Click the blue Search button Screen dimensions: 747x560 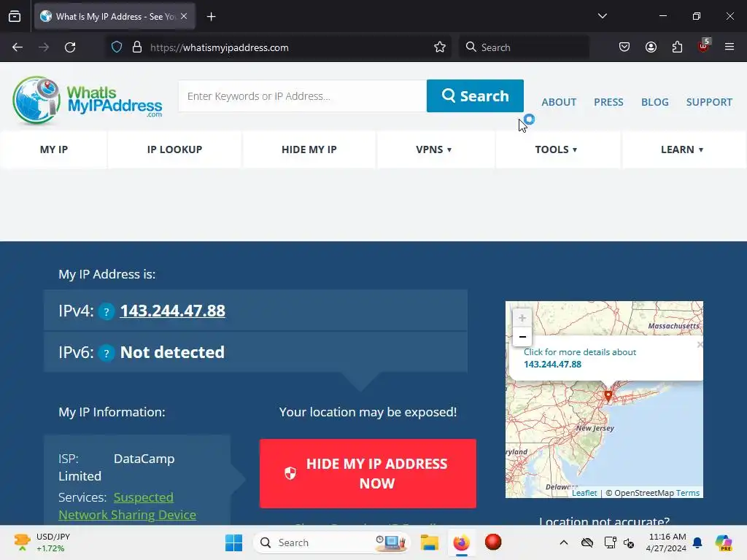[475, 96]
